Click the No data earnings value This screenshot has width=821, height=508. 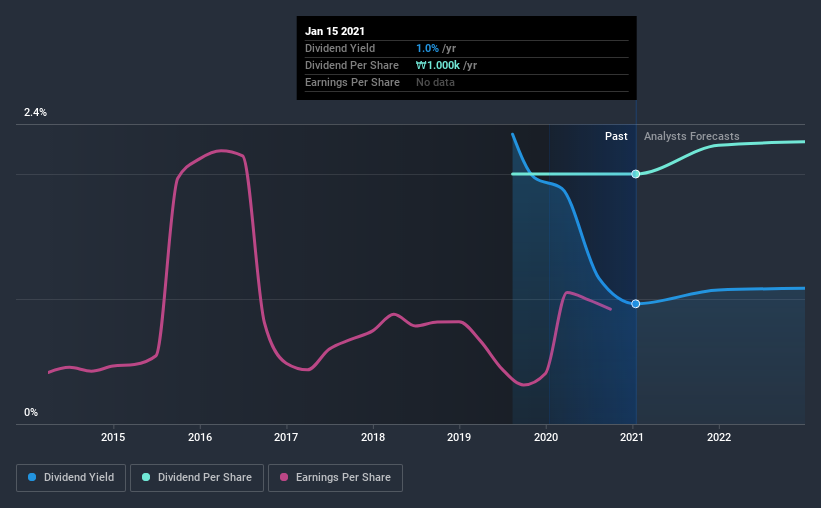[435, 82]
